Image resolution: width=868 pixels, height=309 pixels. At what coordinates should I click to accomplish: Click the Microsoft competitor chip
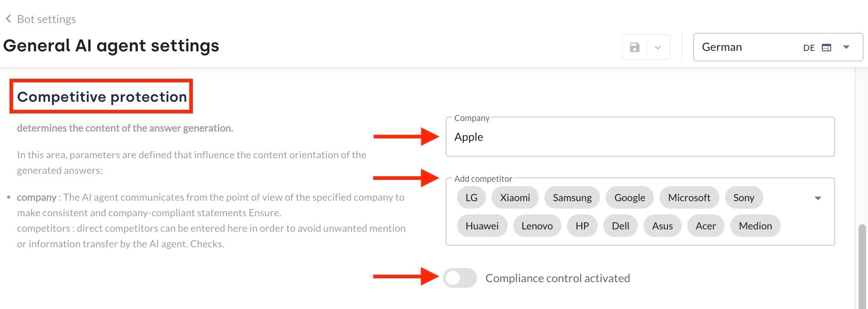point(689,198)
